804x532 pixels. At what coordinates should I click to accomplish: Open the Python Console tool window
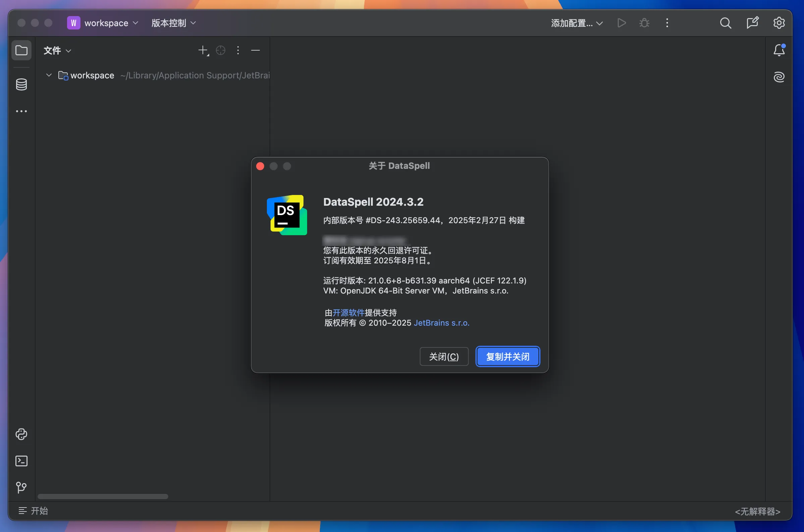click(21, 434)
